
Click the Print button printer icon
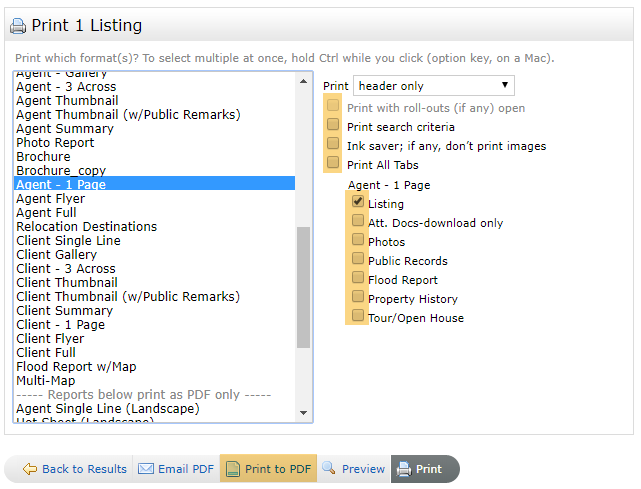coord(402,469)
